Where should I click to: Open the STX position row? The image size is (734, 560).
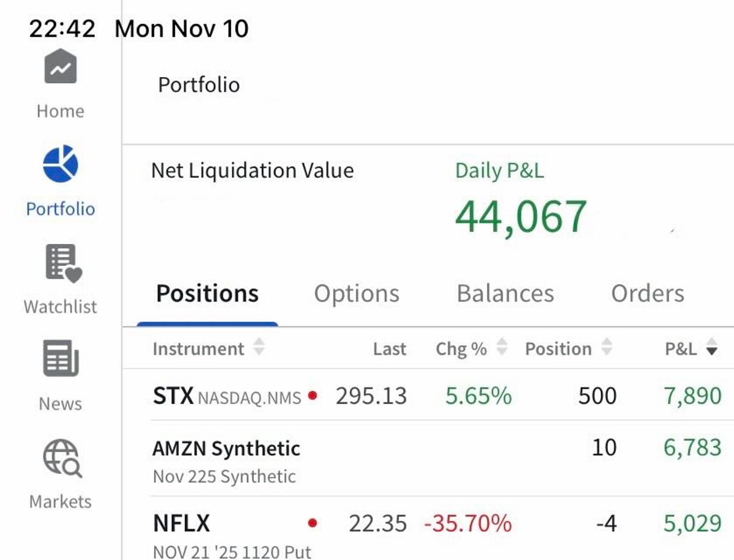tap(437, 395)
